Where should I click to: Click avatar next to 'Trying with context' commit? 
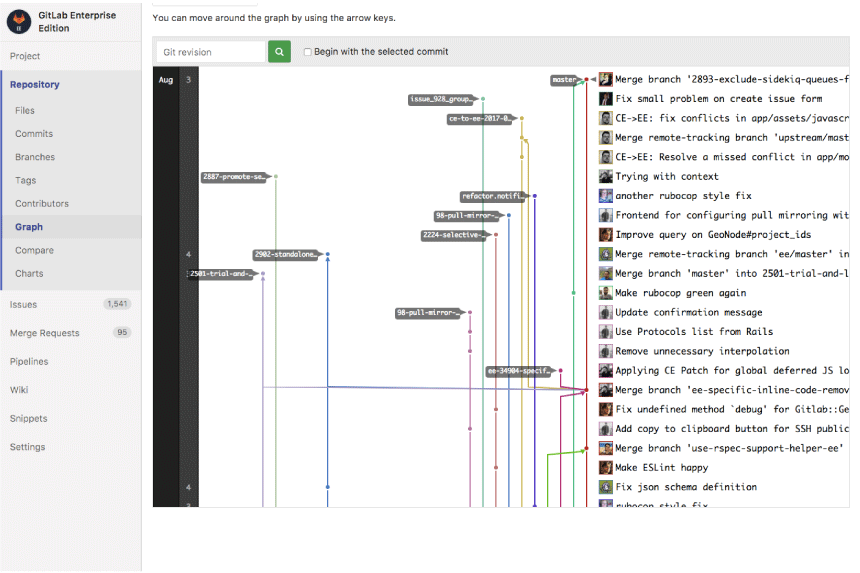tap(606, 177)
